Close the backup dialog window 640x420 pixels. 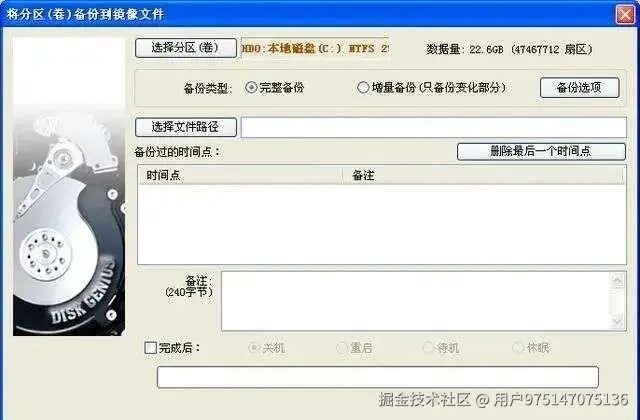625,15
